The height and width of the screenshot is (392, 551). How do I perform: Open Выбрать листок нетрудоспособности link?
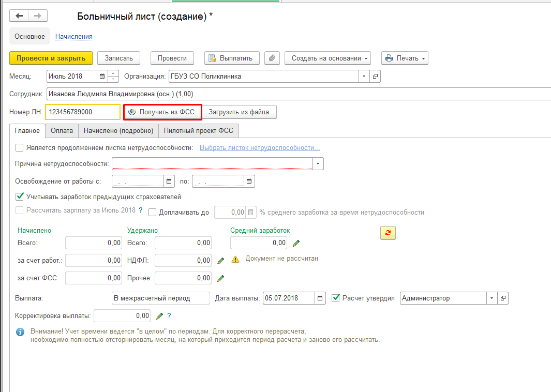click(x=260, y=148)
